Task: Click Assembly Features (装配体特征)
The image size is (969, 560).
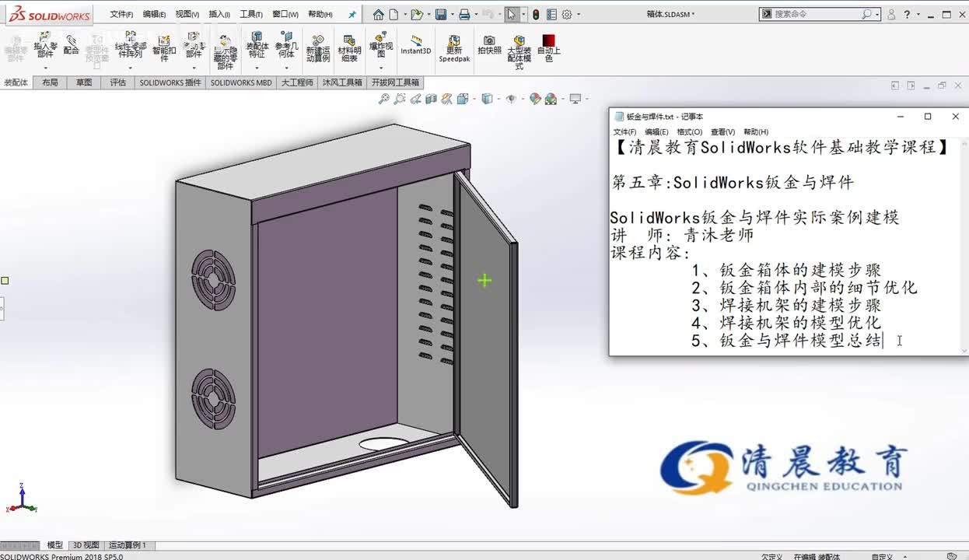Action: click(257, 45)
